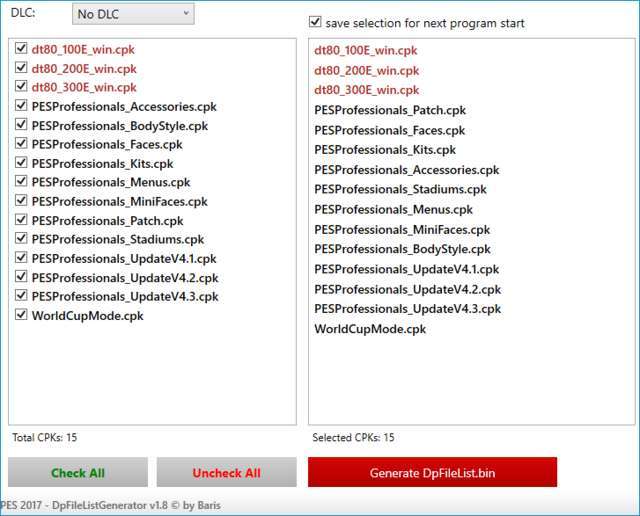The height and width of the screenshot is (516, 640).
Task: Click the Check All button
Action: (x=78, y=472)
